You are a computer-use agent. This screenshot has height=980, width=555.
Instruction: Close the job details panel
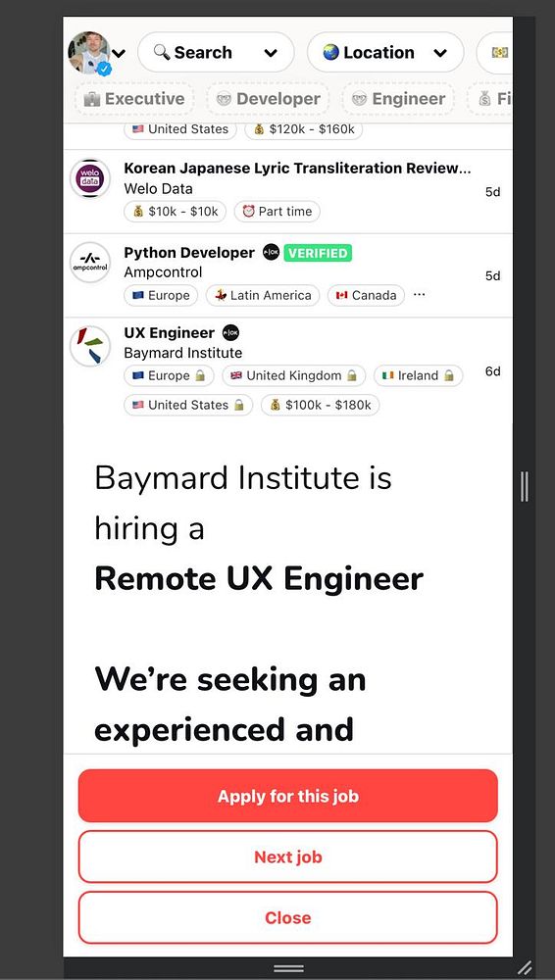288,917
